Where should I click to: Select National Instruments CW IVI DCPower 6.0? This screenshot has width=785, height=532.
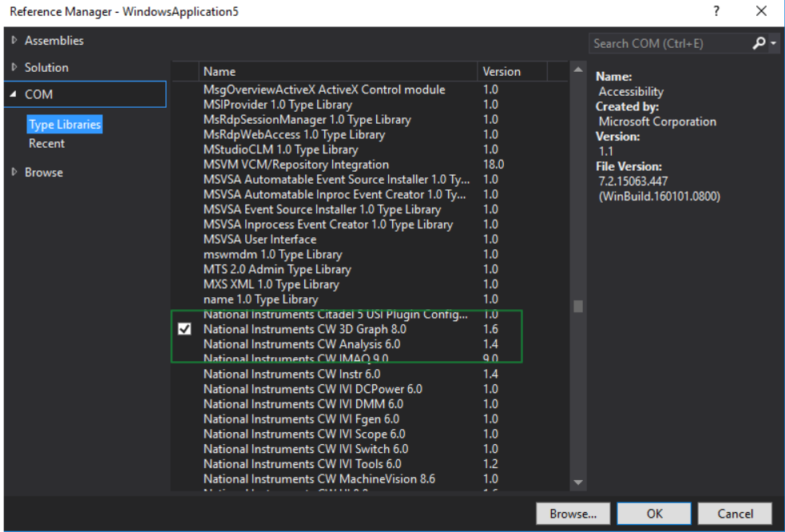(371, 389)
